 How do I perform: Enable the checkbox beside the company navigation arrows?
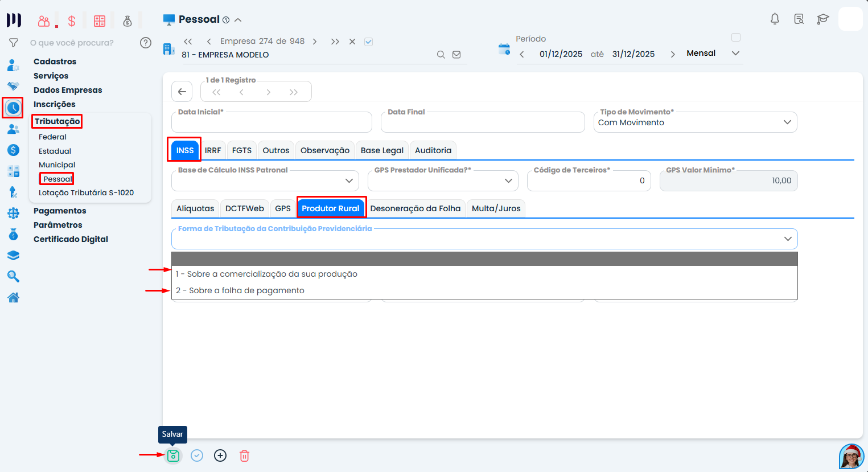[368, 42]
